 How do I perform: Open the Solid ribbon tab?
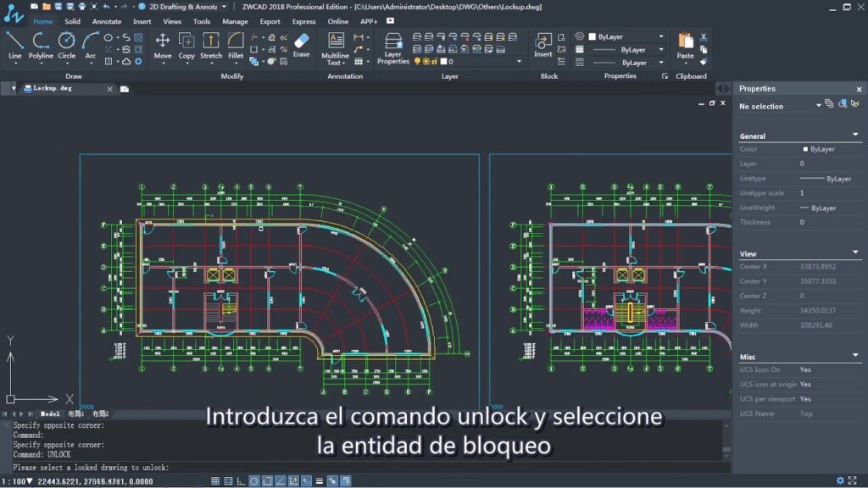[x=73, y=21]
